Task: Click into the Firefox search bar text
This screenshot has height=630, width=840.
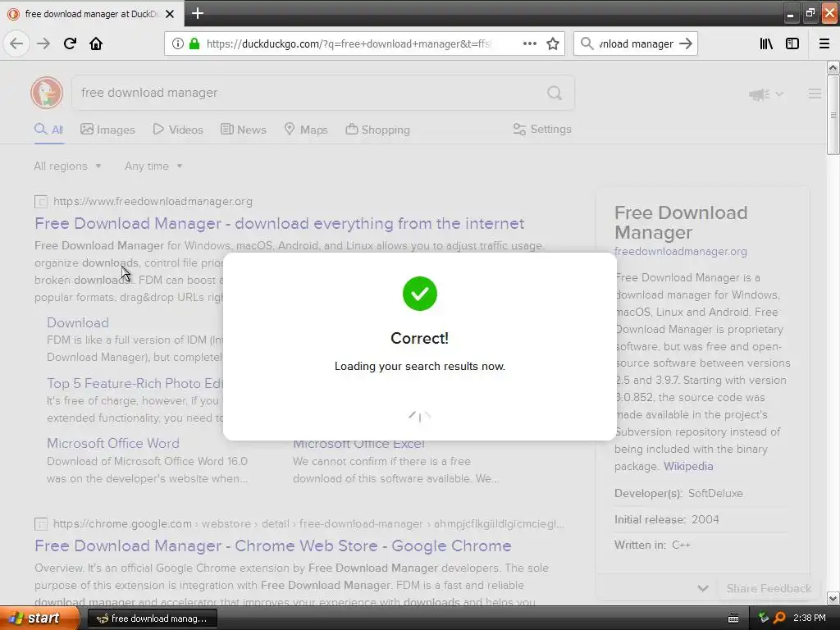Action: click(x=636, y=43)
